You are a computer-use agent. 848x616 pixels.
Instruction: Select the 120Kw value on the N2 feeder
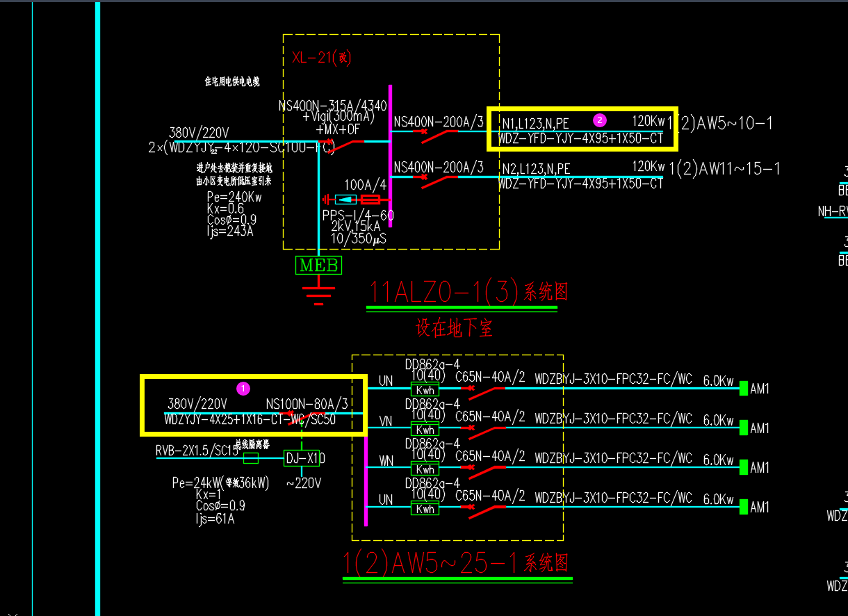(x=648, y=166)
